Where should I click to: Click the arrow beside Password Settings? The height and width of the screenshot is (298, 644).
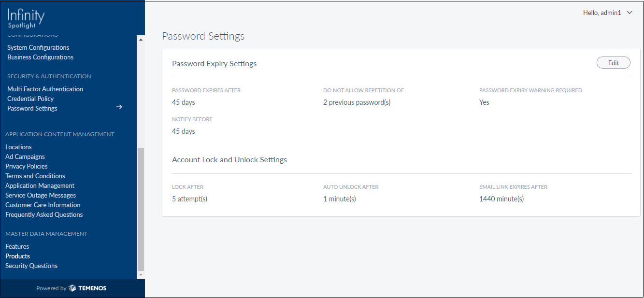tap(119, 107)
